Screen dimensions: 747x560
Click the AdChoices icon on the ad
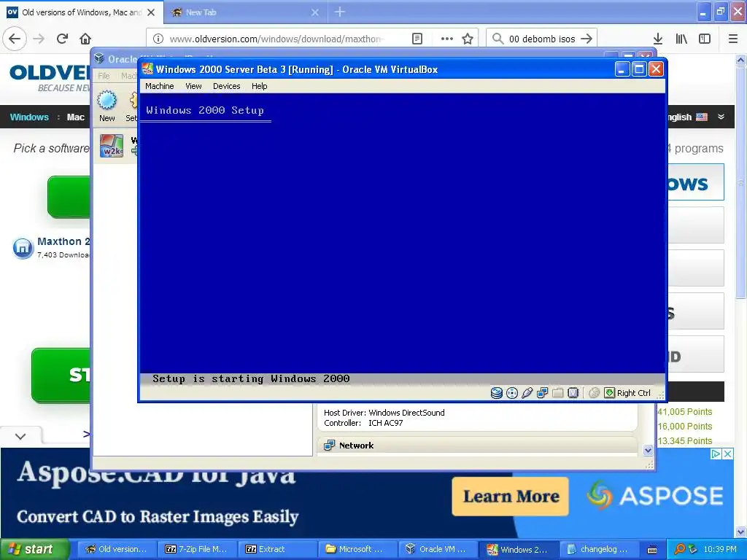pos(716,454)
